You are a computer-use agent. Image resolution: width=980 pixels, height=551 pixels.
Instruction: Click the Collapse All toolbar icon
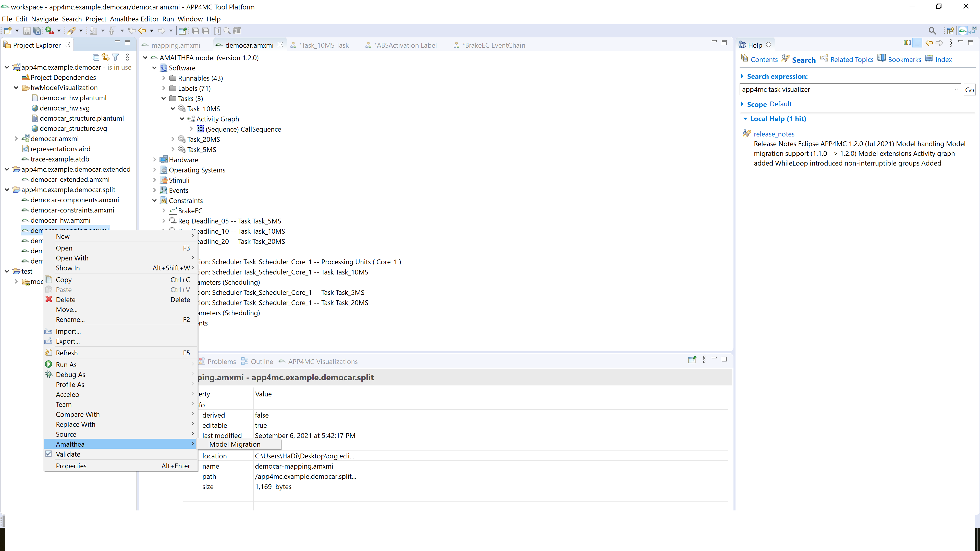(205, 31)
